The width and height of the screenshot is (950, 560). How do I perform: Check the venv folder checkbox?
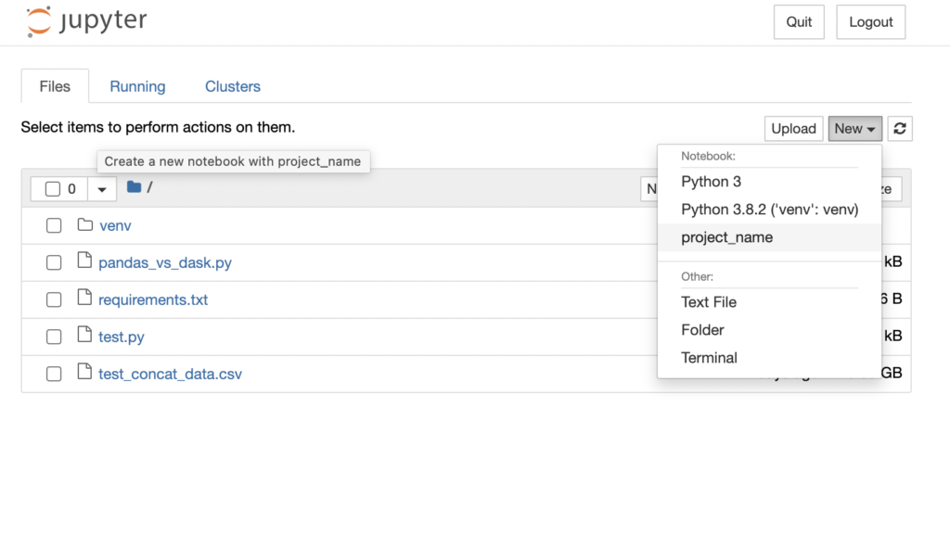[x=54, y=225]
